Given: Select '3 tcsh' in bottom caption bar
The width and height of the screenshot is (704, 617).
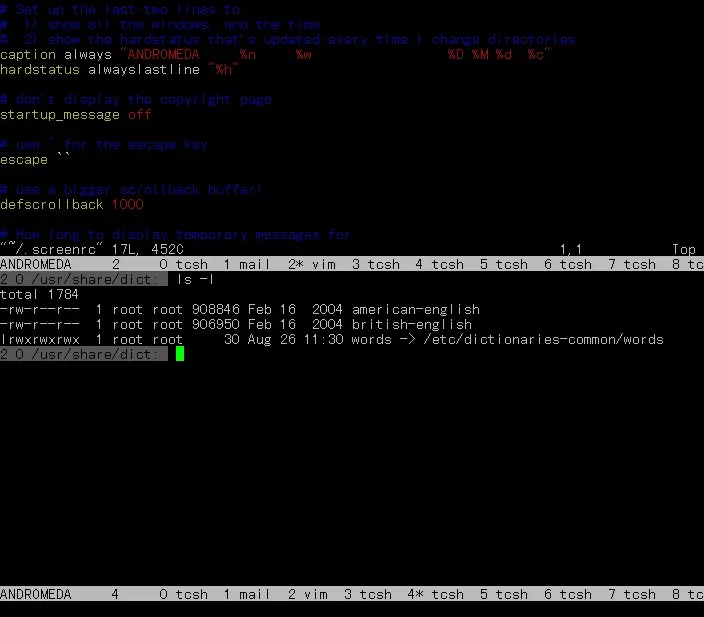Looking at the screenshot, I should [x=368, y=595].
